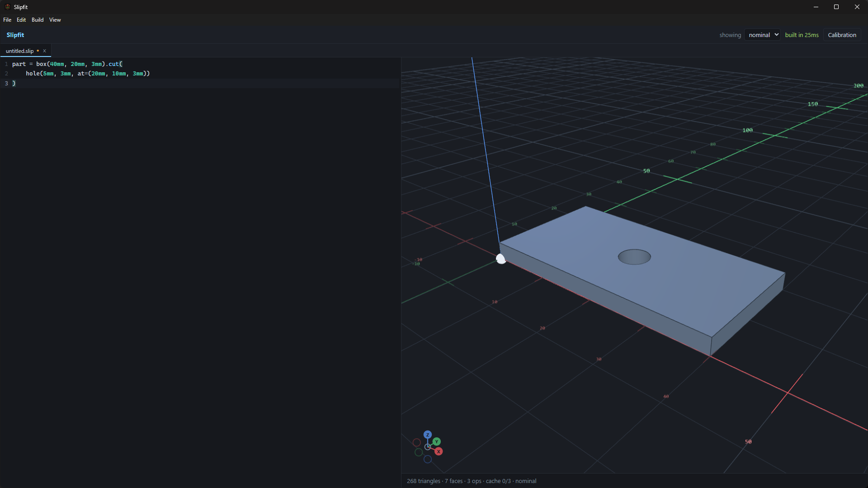This screenshot has height=488, width=868.
Task: Click '7 faces' in the status bar
Action: pos(453,481)
